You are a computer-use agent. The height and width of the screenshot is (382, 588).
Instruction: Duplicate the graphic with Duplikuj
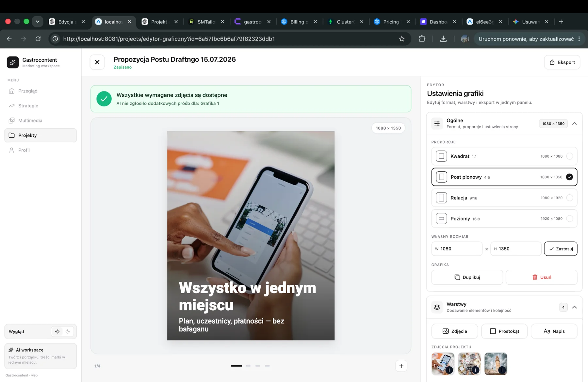(x=467, y=277)
